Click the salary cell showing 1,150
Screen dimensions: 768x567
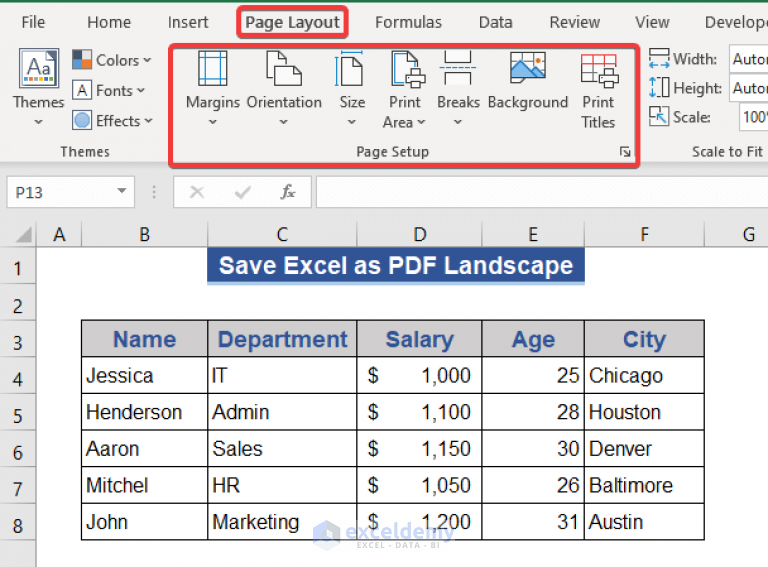point(420,449)
